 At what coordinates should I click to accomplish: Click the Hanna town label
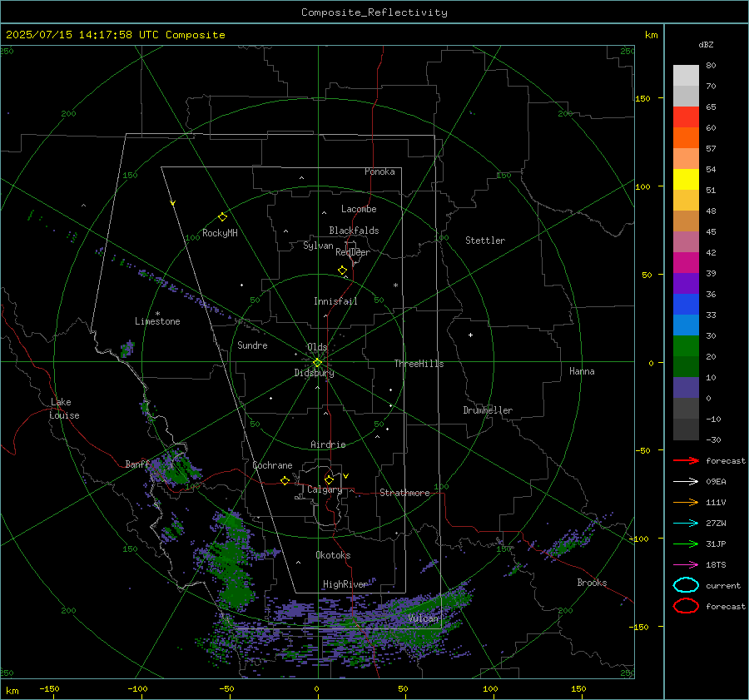582,371
